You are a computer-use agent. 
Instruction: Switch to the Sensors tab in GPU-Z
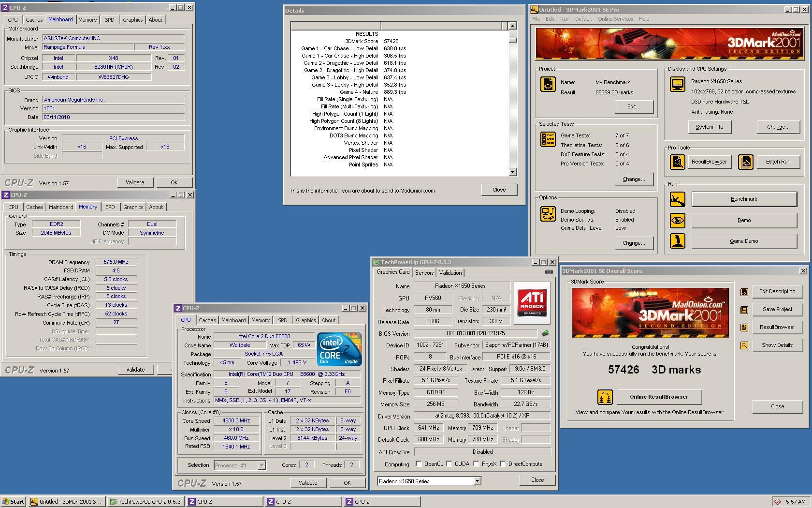point(424,273)
